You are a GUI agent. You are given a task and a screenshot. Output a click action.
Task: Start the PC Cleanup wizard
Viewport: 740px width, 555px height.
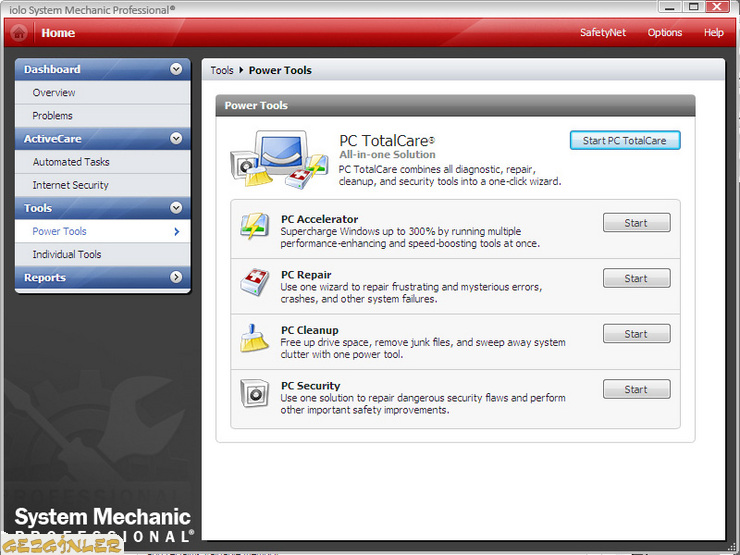tap(636, 334)
